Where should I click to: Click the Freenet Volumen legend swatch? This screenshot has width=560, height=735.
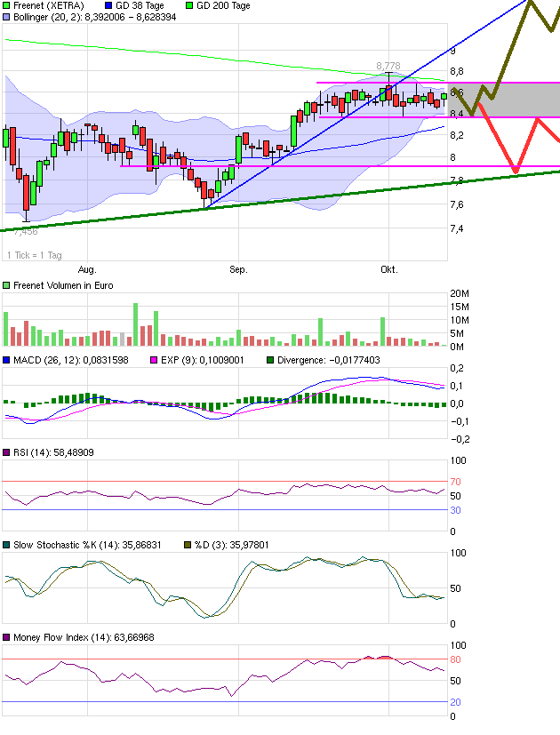coord(6,285)
